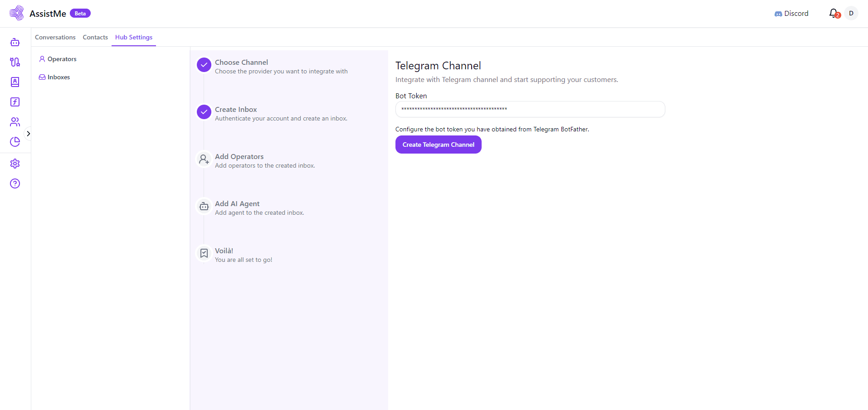Screen dimensions: 868x410
Task: Select the Choose Channel step title
Action: [x=241, y=62]
